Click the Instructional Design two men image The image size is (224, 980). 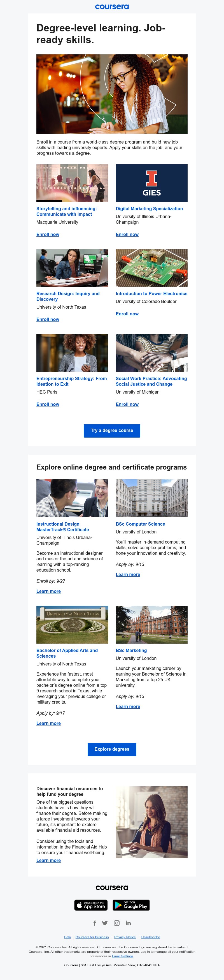pyautogui.click(x=72, y=498)
